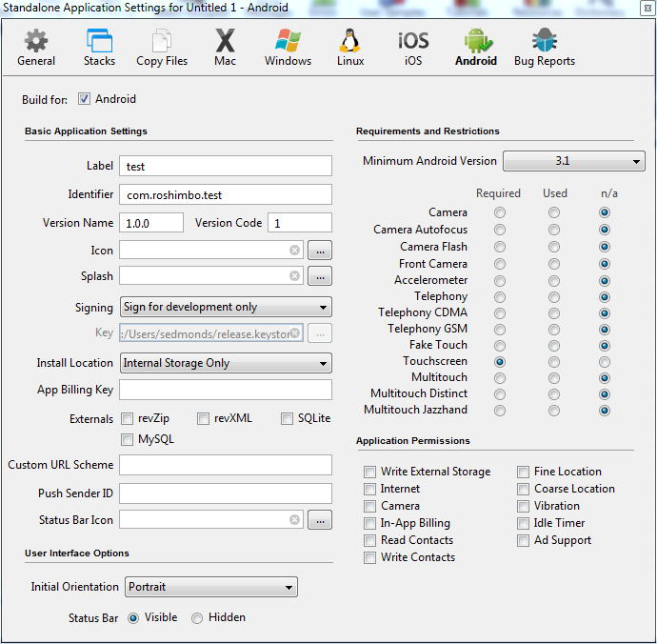Open the Install Location dropdown

coord(226,363)
